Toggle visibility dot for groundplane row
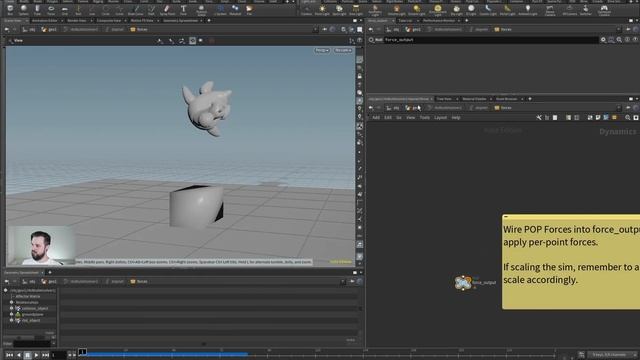640x360 pixels. [x=11, y=315]
